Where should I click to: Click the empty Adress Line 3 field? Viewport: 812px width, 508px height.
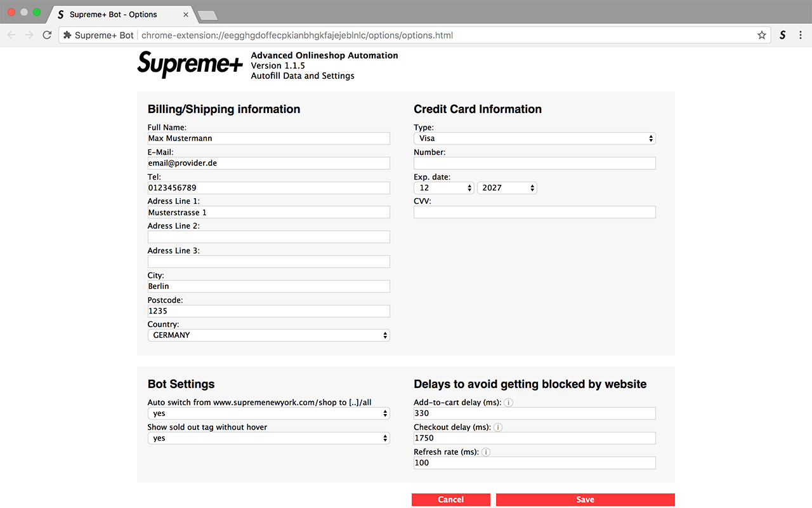pyautogui.click(x=269, y=262)
